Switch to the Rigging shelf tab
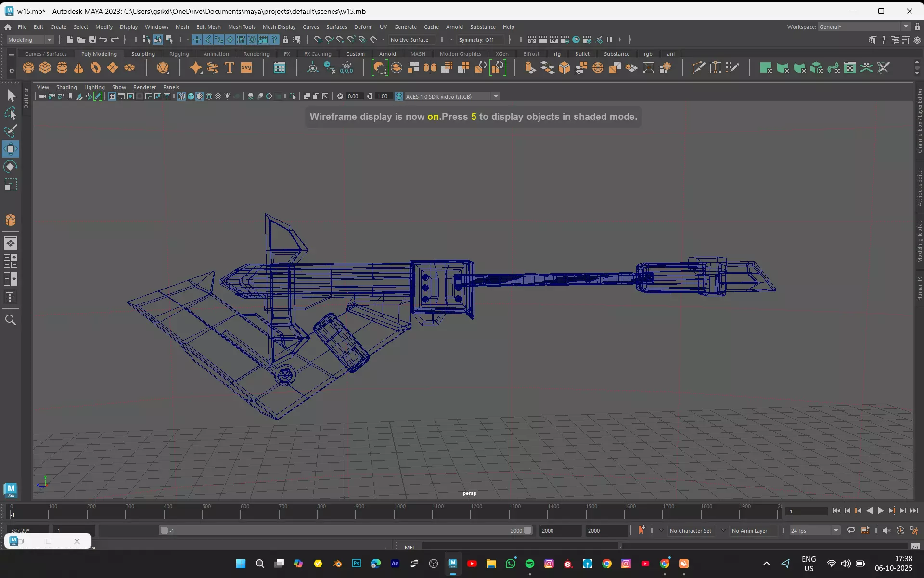 click(x=179, y=54)
